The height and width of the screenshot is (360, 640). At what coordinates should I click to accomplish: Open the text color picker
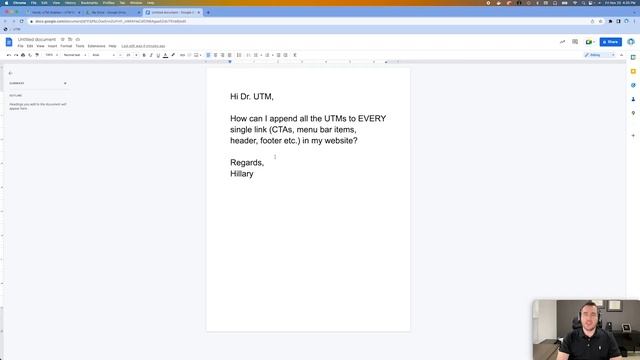coord(165,55)
